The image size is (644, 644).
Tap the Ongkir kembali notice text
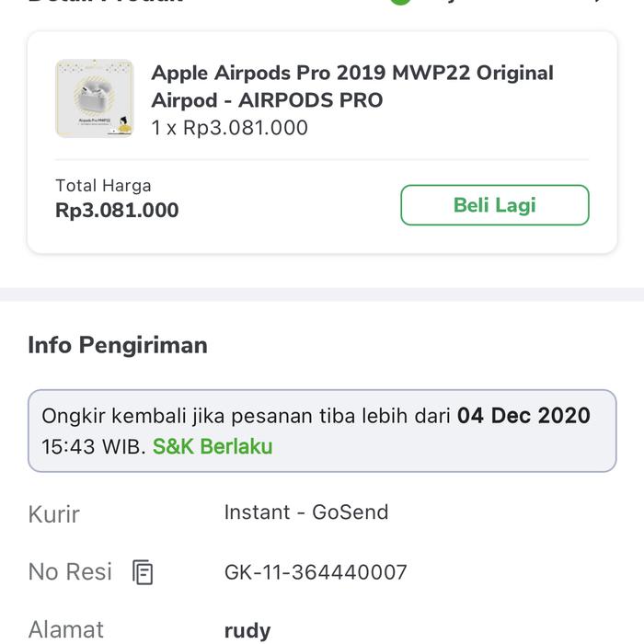[248, 416]
